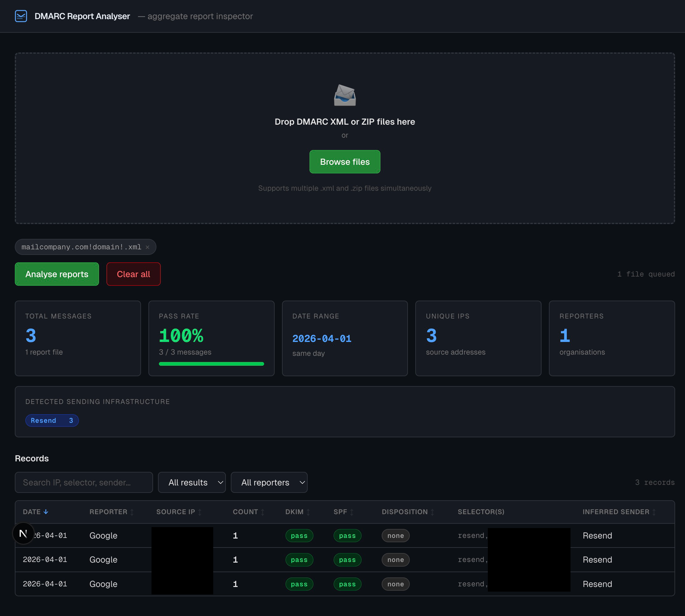
Task: Click the Analyse reports button
Action: [56, 274]
